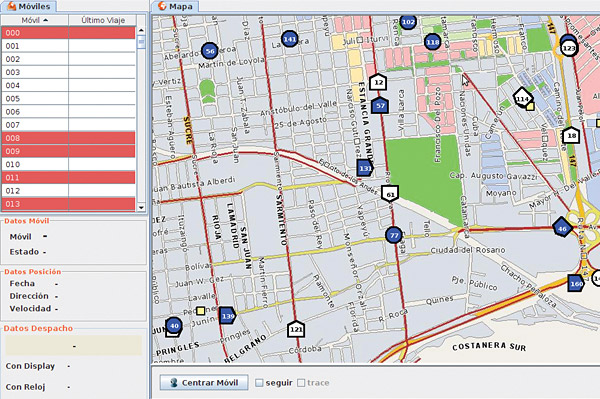Screen dimensions: 600x399
Task: Click yellow square beside marker 114
Action: pyautogui.click(x=530, y=106)
